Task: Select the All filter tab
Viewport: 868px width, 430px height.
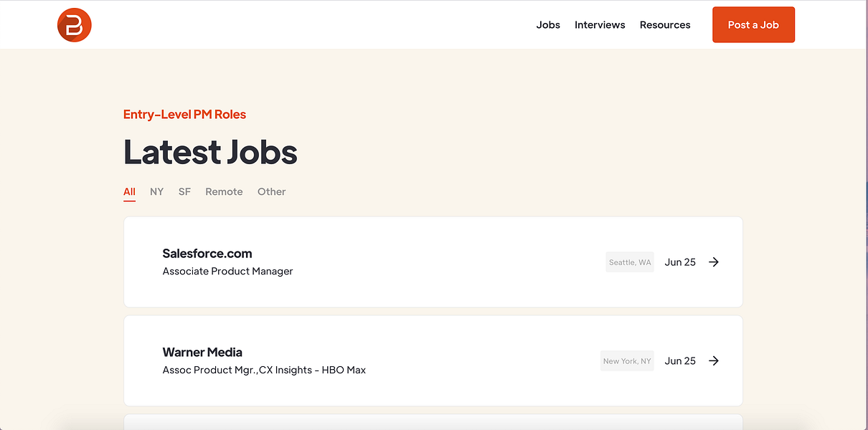Action: tap(129, 192)
